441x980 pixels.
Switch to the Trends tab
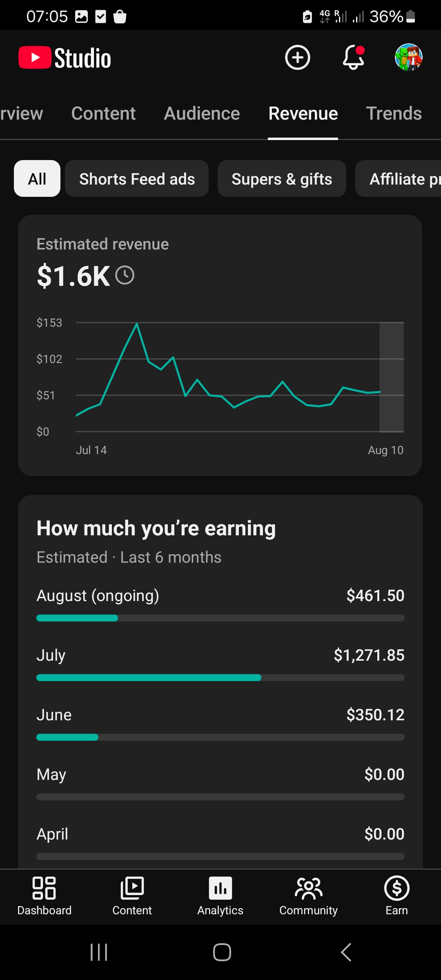pos(394,114)
